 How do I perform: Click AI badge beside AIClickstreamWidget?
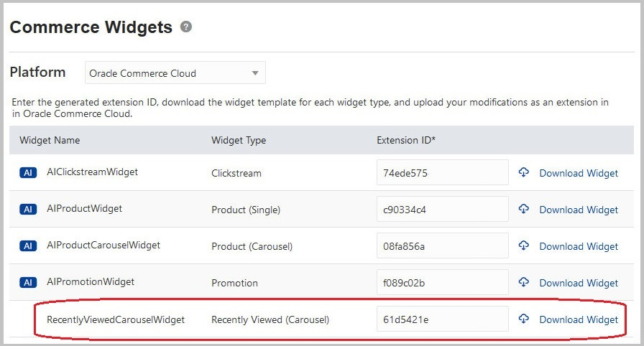pyautogui.click(x=28, y=173)
